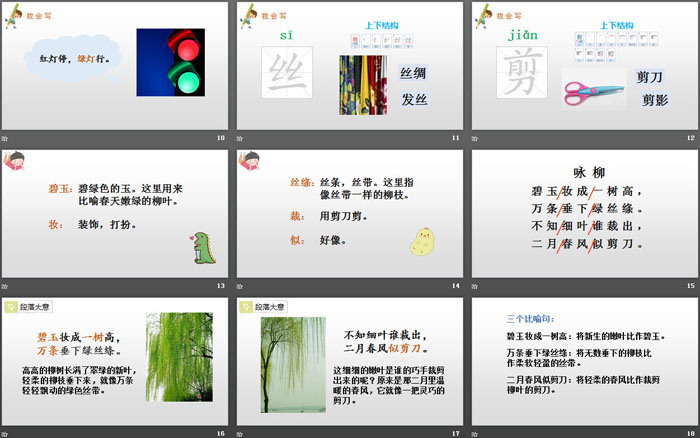Image resolution: width=700 pixels, height=438 pixels.
Task: Click the word 发丝 on slide 11
Action: 414,99
